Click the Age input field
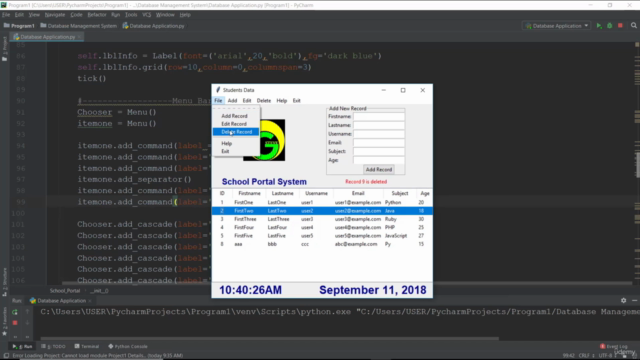The height and width of the screenshot is (360, 640). pyautogui.click(x=379, y=160)
